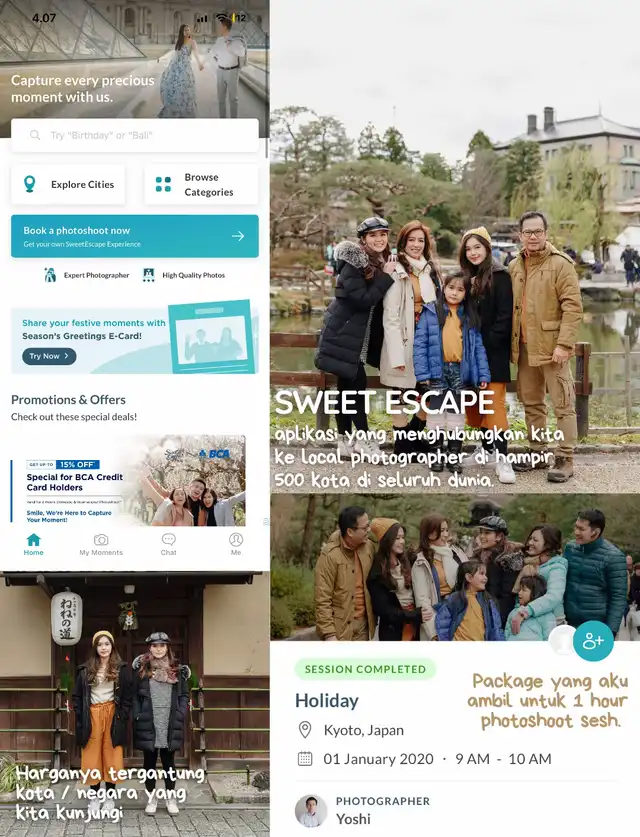Click the Try Now chevron button
Image resolution: width=640 pixels, height=837 pixels.
[x=49, y=356]
